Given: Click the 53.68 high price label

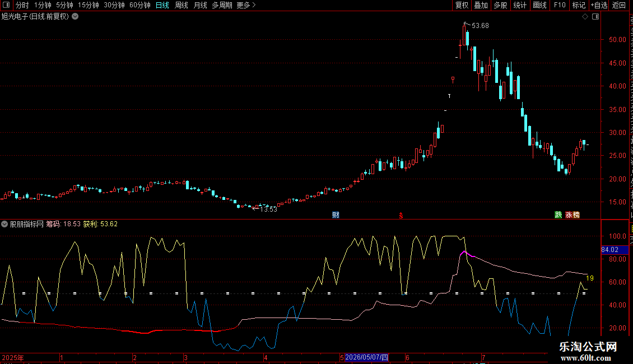Looking at the screenshot, I should coord(480,25).
